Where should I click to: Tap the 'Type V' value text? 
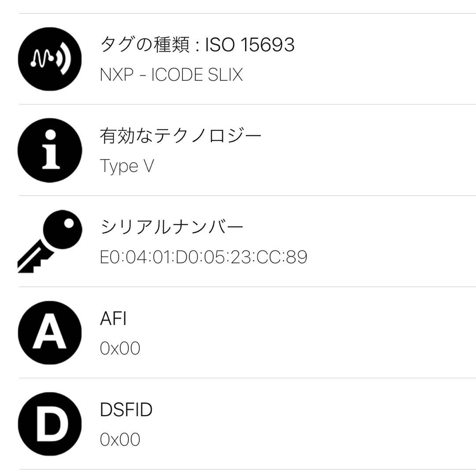pos(127,166)
